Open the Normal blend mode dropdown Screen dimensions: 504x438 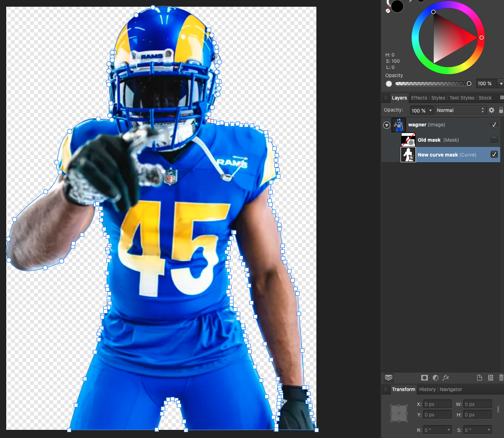(x=460, y=110)
